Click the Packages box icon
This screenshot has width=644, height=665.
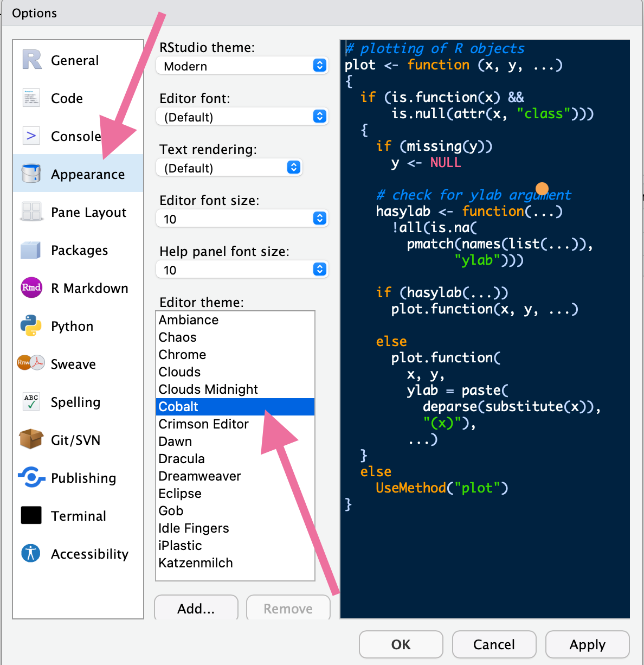pos(31,250)
